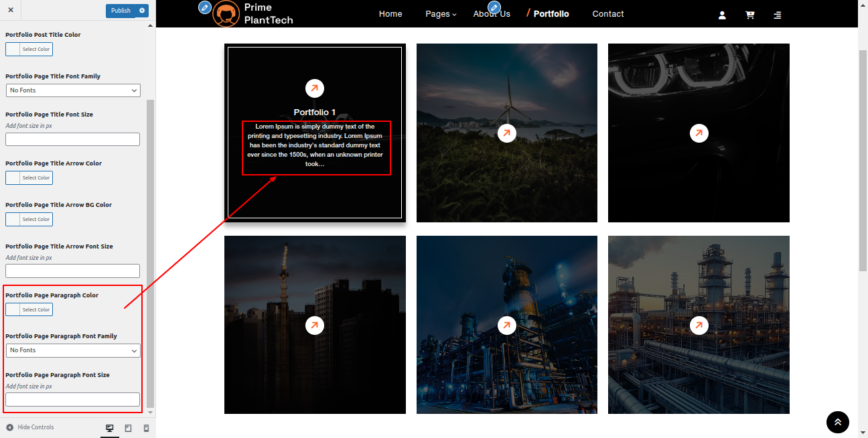Open the sidebar menu icon in header
This screenshot has height=438, width=868.
[x=777, y=15]
